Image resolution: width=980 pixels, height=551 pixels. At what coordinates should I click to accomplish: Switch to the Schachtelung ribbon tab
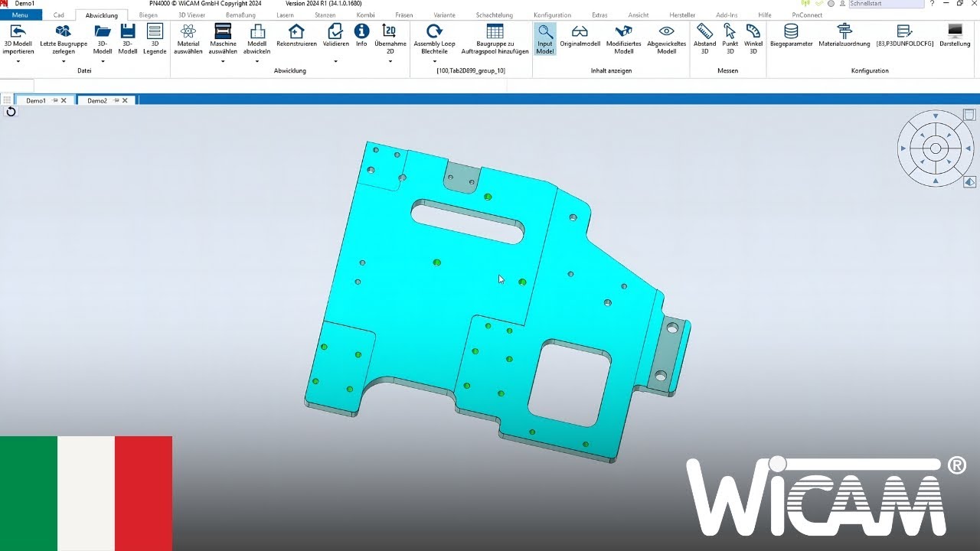(494, 15)
